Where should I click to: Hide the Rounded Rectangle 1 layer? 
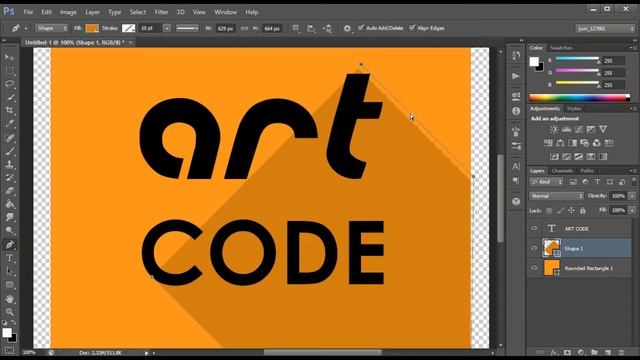click(x=534, y=268)
